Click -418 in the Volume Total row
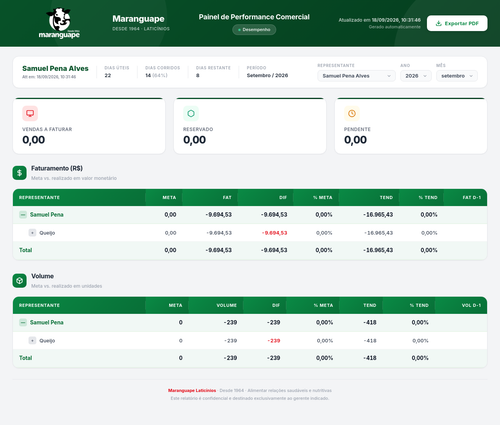 370,358
